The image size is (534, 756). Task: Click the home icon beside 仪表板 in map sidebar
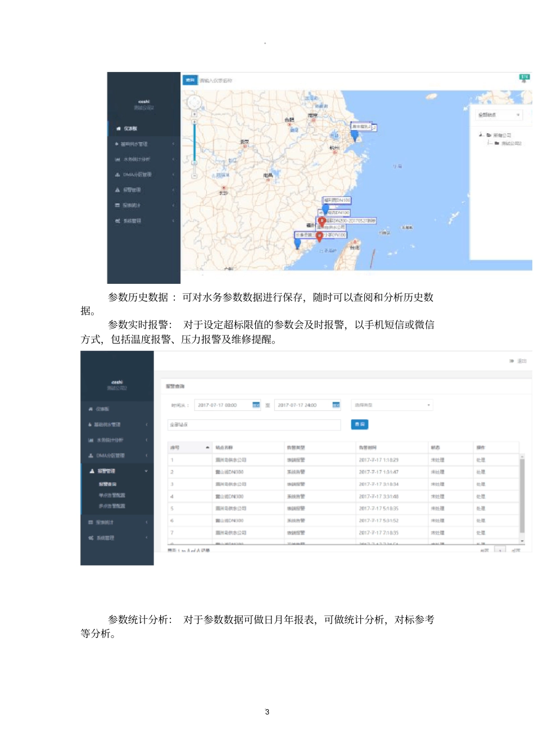click(x=118, y=129)
